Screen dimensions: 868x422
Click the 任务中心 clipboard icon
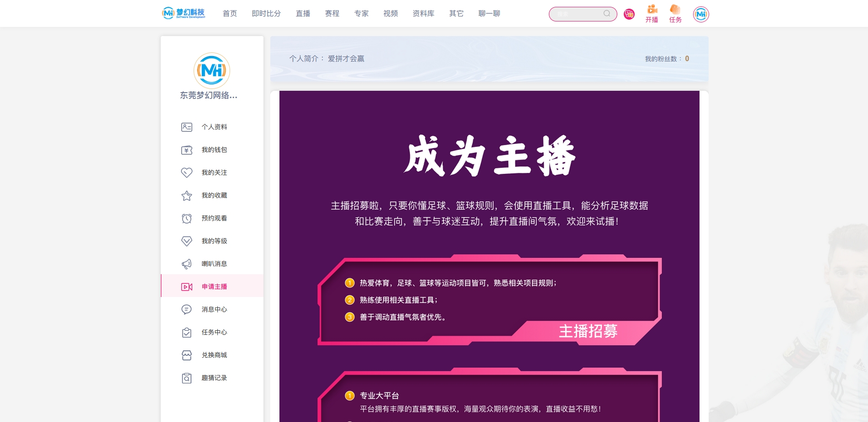[187, 332]
